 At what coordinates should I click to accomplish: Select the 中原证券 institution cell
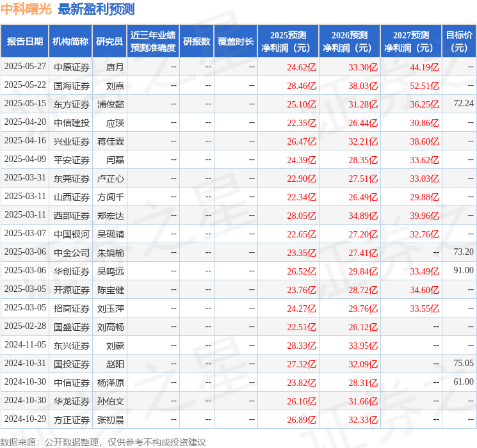tap(72, 67)
